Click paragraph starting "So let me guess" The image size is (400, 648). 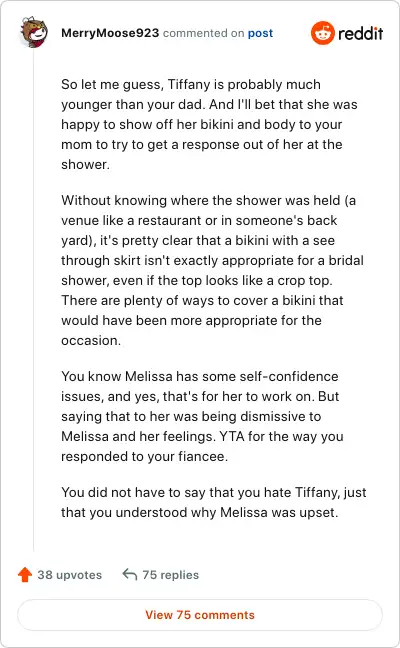tap(209, 124)
